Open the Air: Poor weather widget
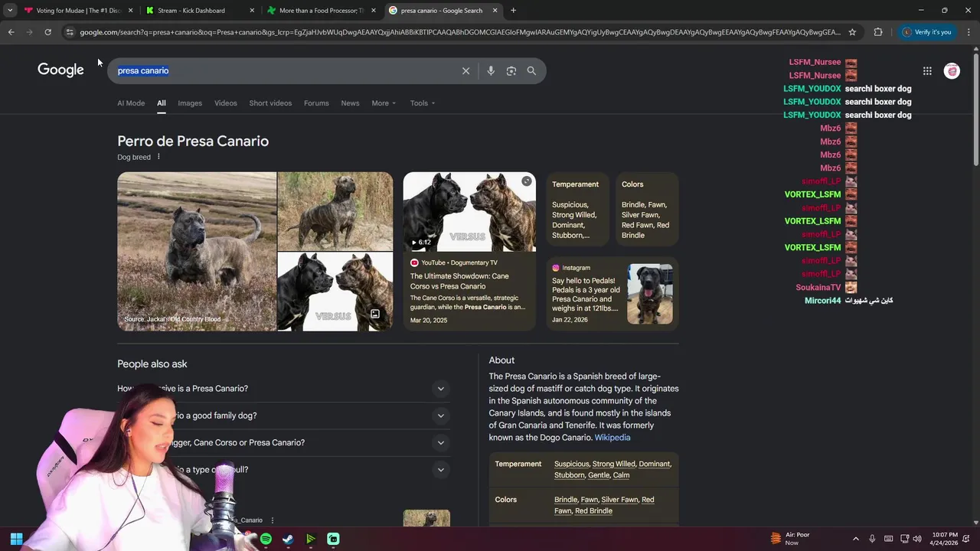980x551 pixels. point(790,539)
